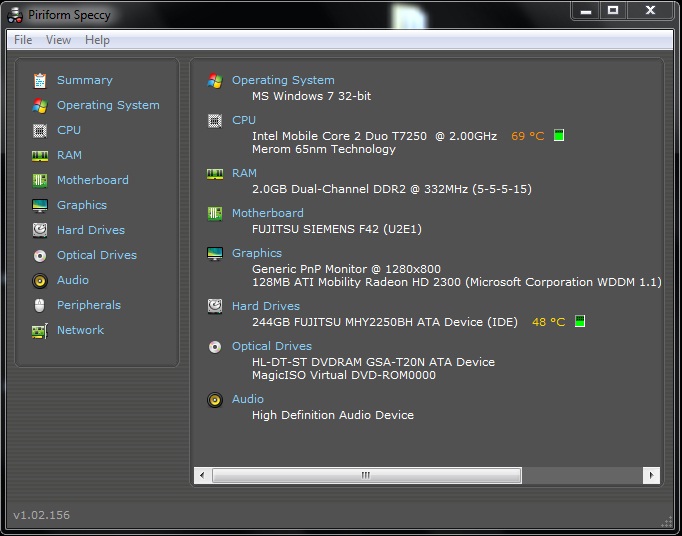The width and height of the screenshot is (682, 536).
Task: Click the Motherboard icon in the sidebar
Action: coord(40,180)
